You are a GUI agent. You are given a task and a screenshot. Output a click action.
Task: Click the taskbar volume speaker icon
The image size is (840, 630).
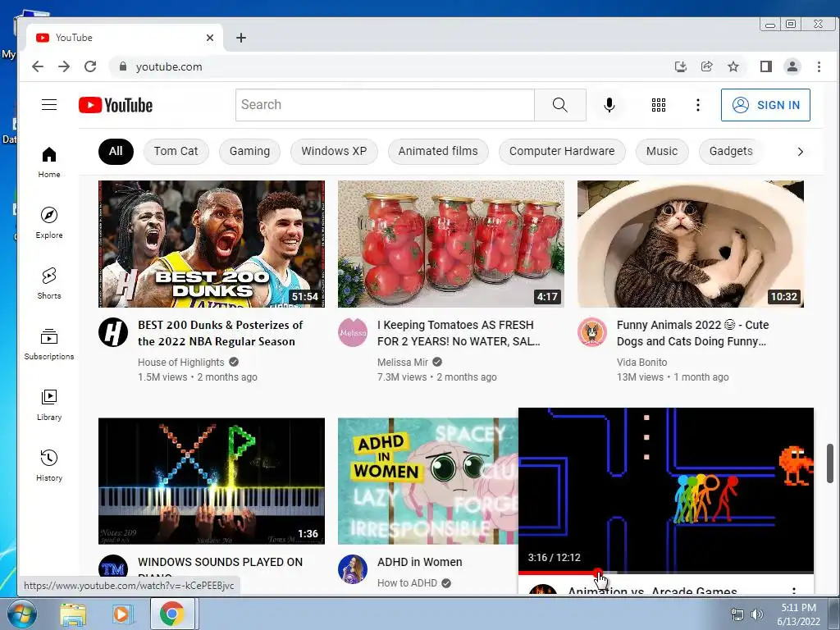click(756, 614)
